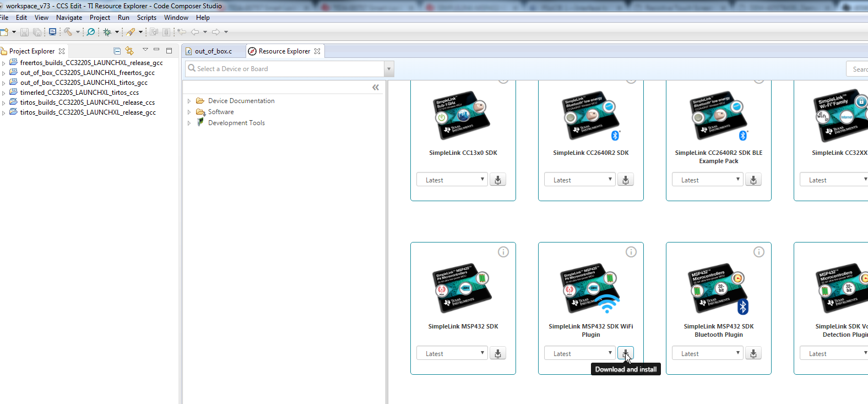Open the debug dropdown arrow
This screenshot has width=868, height=404.
[x=117, y=32]
